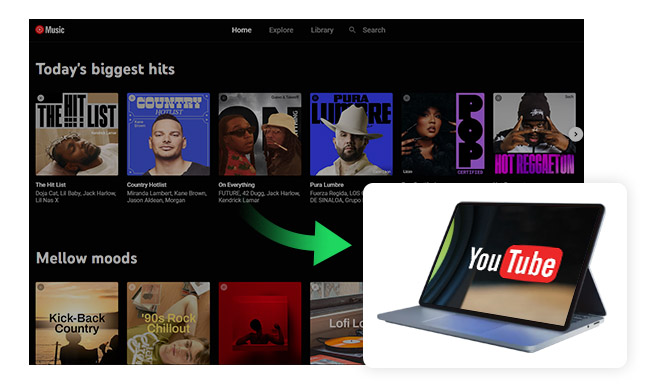The width and height of the screenshot is (650, 384).
Task: Open the Country Hotlist cover
Action: click(168, 134)
